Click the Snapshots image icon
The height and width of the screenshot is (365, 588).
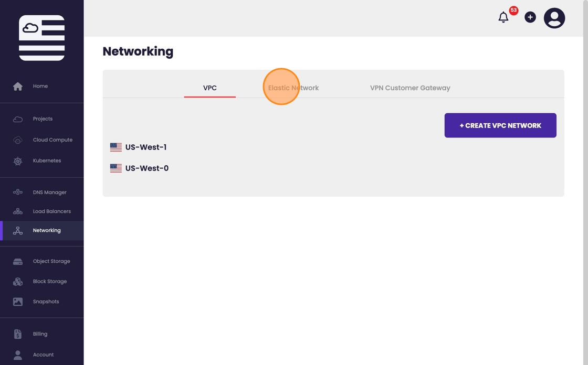[18, 302]
